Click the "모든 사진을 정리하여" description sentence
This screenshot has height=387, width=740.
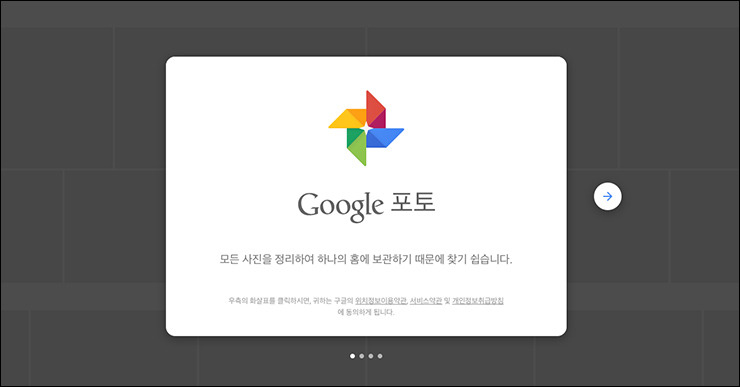pyautogui.click(x=366, y=259)
